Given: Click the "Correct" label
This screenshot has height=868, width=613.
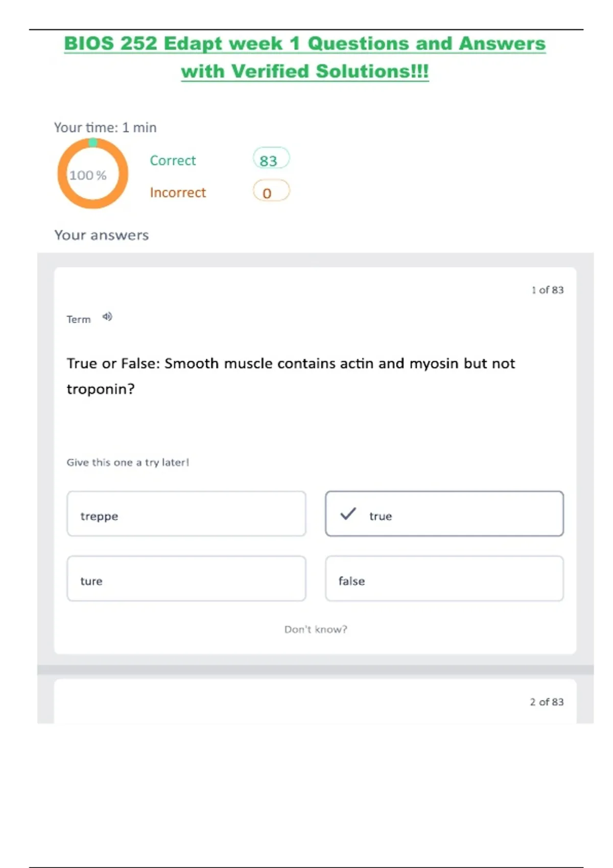Looking at the screenshot, I should (173, 161).
